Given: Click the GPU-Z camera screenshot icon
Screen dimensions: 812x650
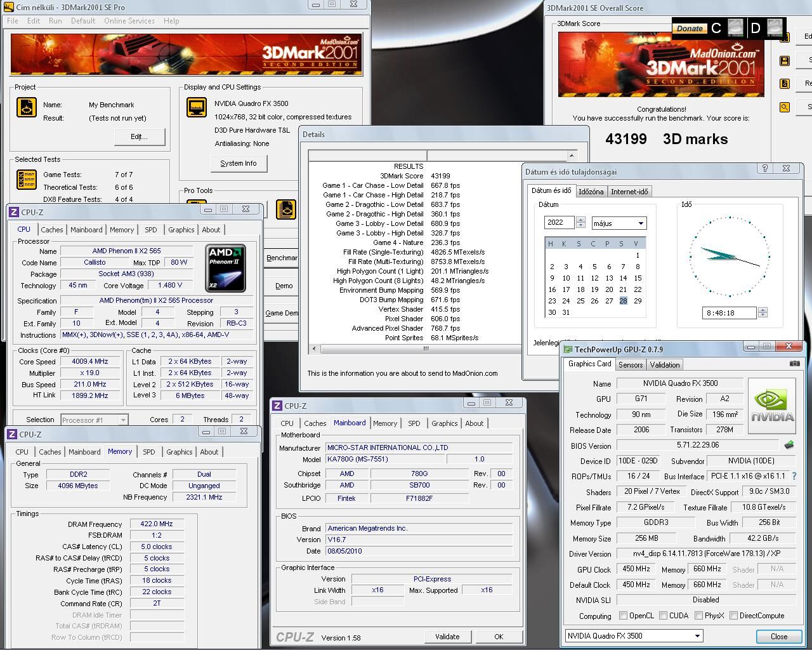Looking at the screenshot, I should (794, 364).
